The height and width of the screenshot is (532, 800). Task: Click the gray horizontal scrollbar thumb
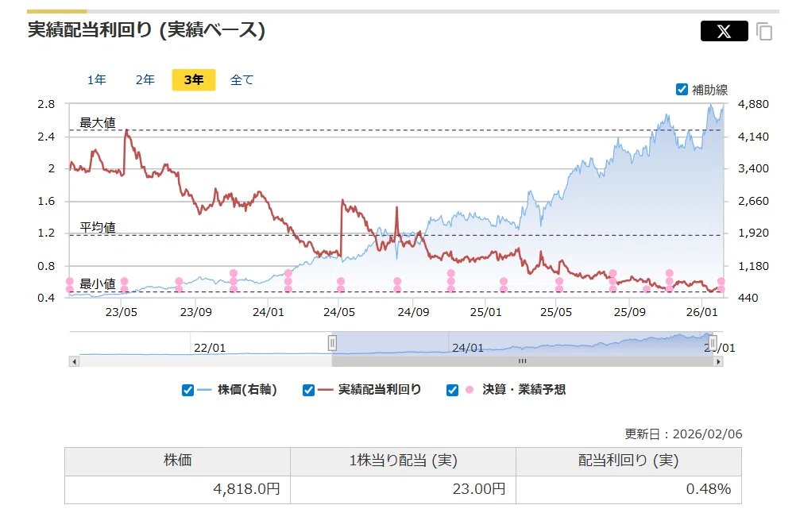[x=523, y=361]
